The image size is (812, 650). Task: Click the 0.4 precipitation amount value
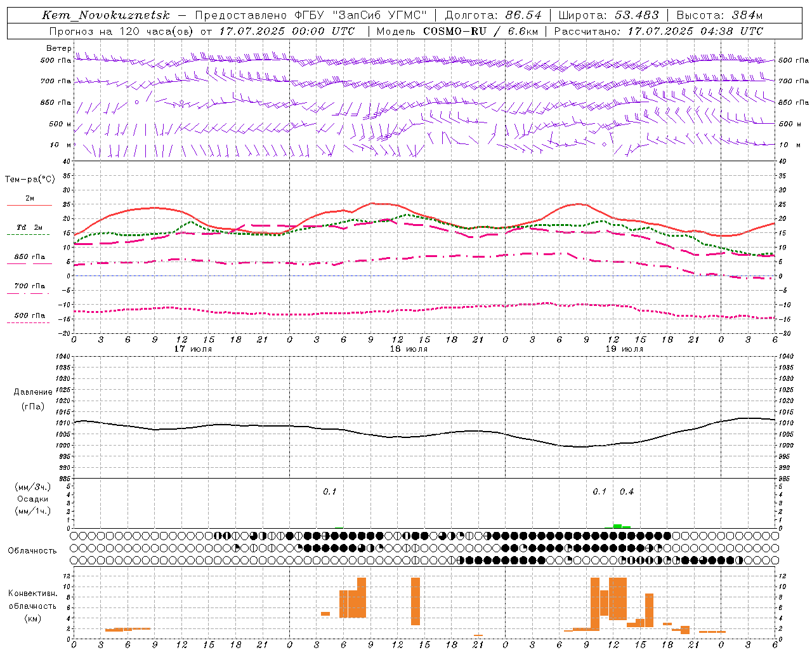tap(627, 492)
